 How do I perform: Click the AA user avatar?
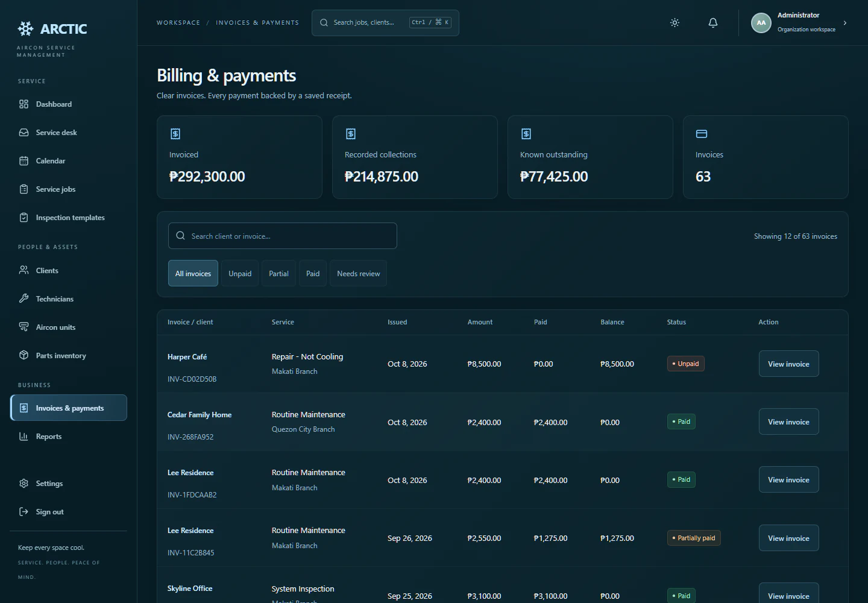(x=761, y=23)
